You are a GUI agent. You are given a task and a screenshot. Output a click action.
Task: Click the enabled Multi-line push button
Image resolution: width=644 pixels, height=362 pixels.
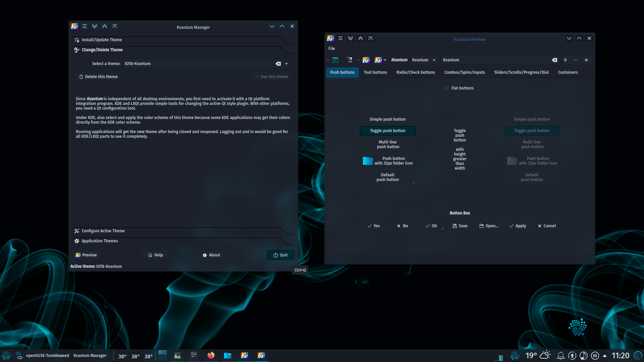click(387, 144)
